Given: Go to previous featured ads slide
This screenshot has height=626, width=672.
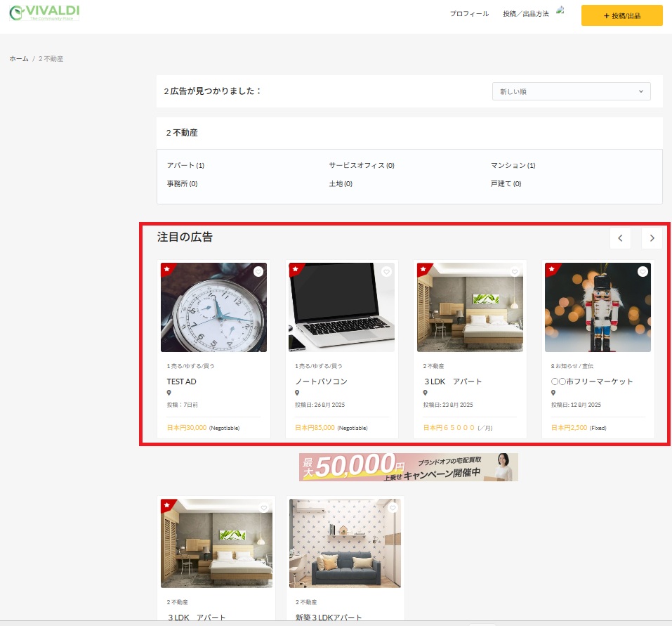Looking at the screenshot, I should [x=620, y=238].
